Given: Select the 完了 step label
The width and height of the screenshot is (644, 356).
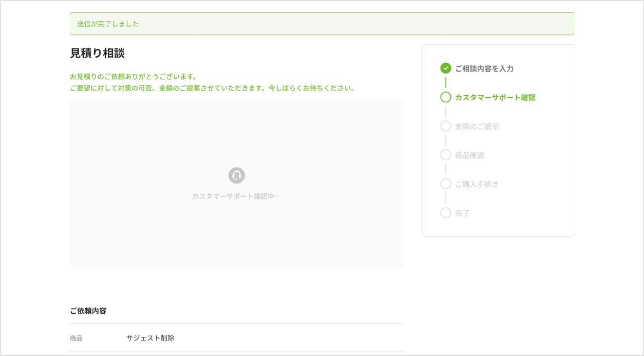Looking at the screenshot, I should 462,213.
